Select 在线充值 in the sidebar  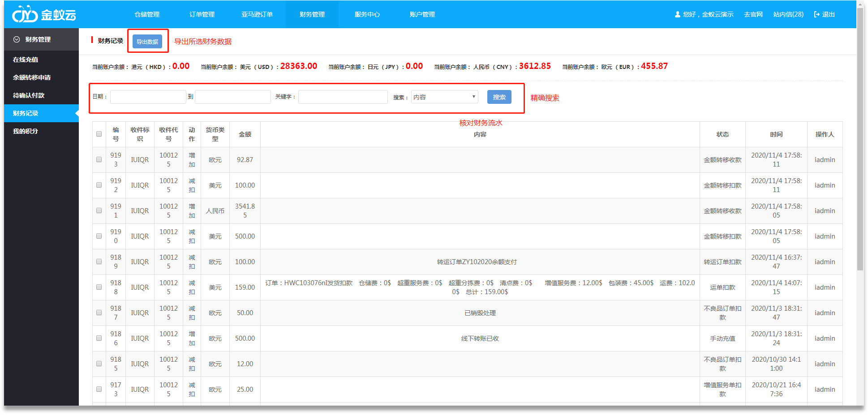pyautogui.click(x=26, y=60)
